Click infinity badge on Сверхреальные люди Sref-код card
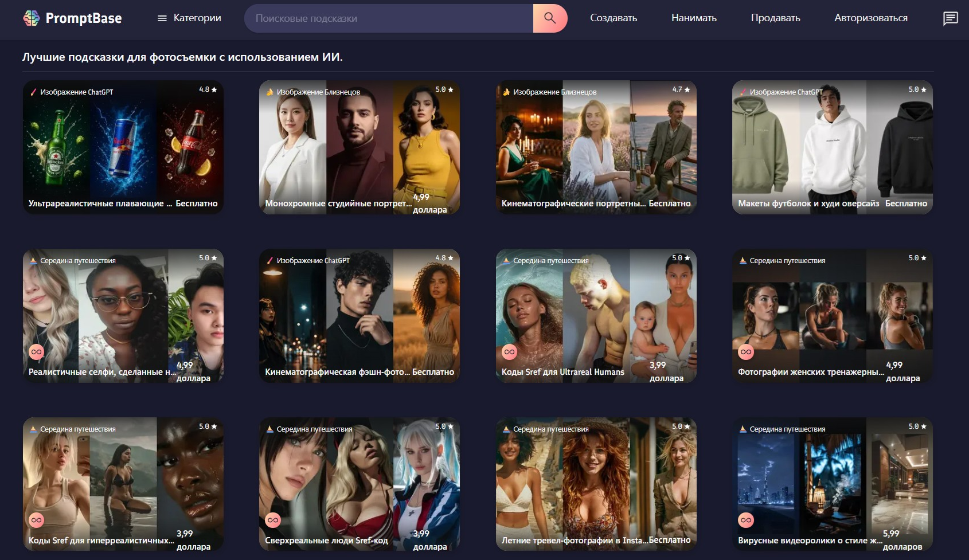 tap(273, 520)
